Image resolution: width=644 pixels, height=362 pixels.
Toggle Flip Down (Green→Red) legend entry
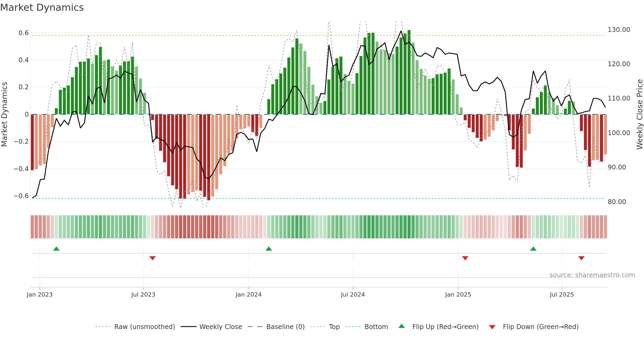tap(534, 327)
